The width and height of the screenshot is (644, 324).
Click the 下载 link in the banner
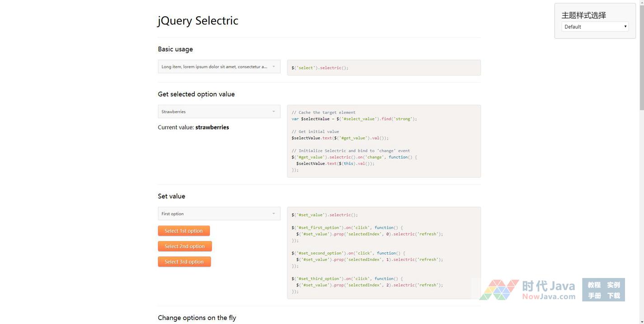coord(613,296)
